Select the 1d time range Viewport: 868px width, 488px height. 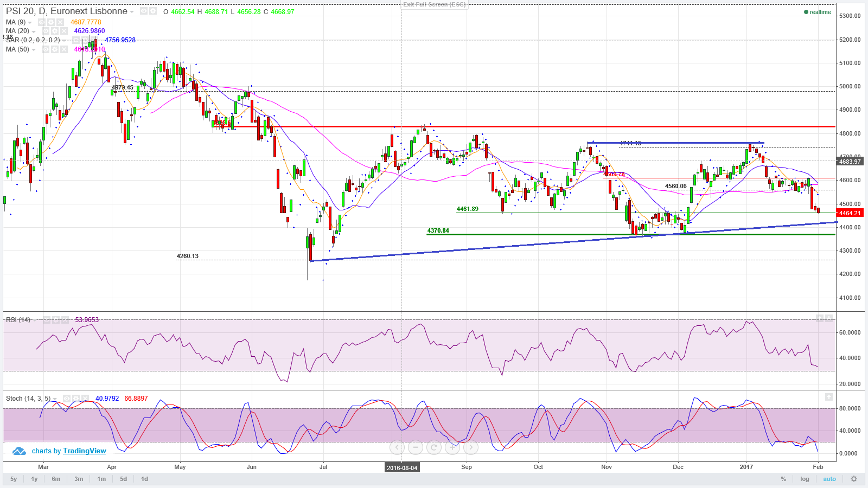144,479
